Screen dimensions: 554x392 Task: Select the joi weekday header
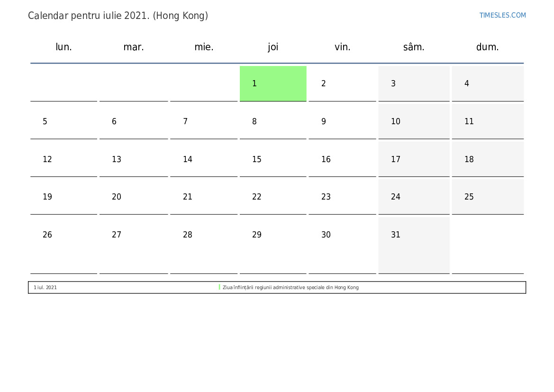(x=273, y=47)
